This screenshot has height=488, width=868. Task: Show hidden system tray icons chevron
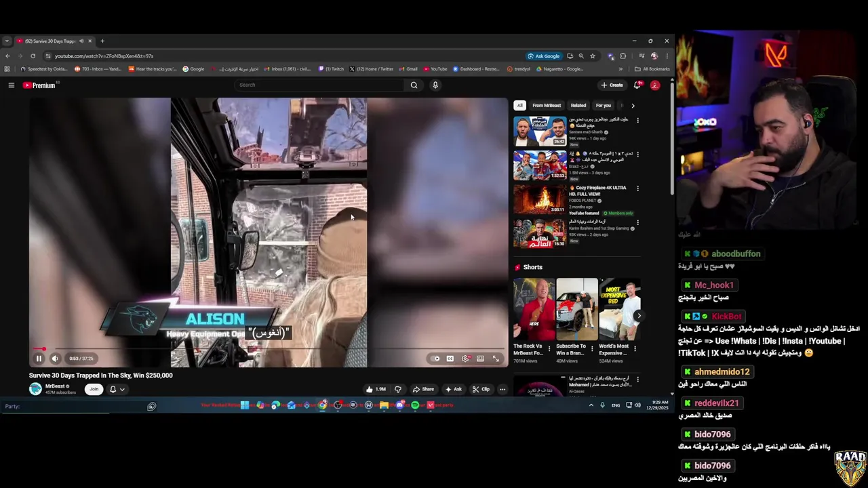591,405
